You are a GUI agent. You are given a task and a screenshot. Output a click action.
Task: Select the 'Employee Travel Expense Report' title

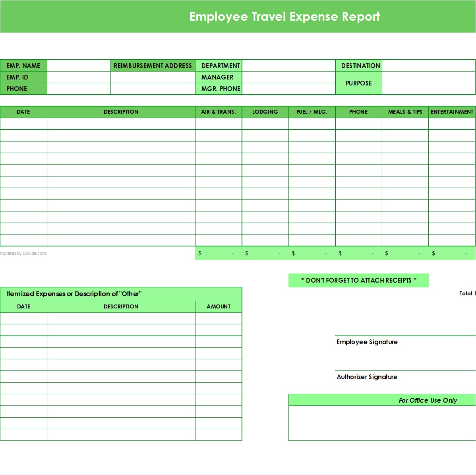(284, 16)
